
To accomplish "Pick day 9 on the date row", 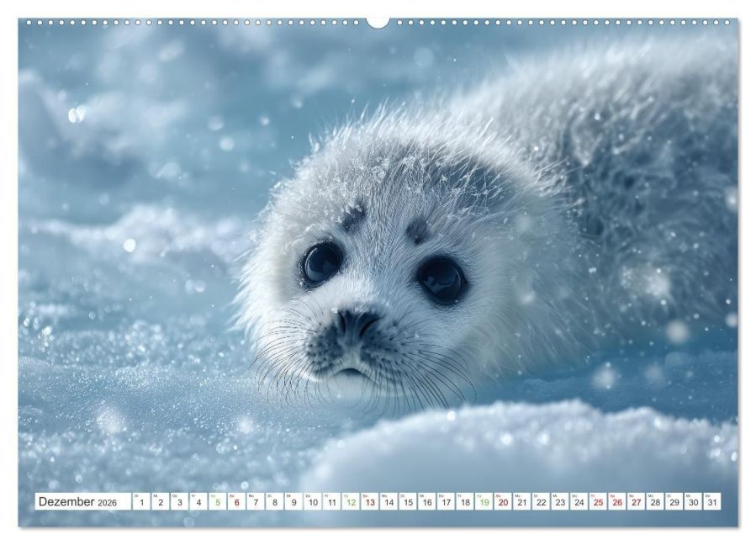I will coord(293,501).
